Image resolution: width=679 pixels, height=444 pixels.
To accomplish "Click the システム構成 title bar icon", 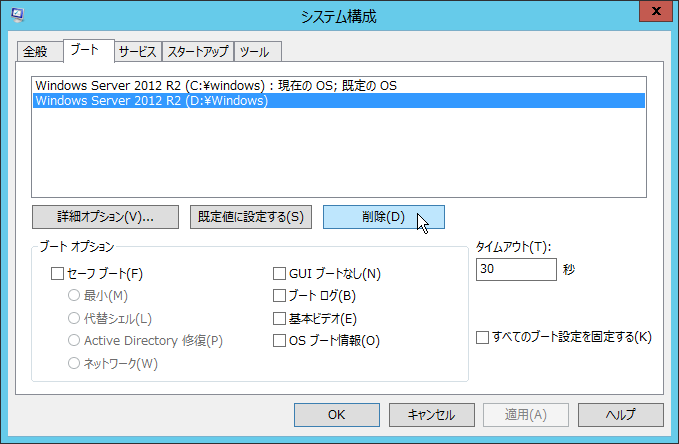I will coord(17,15).
